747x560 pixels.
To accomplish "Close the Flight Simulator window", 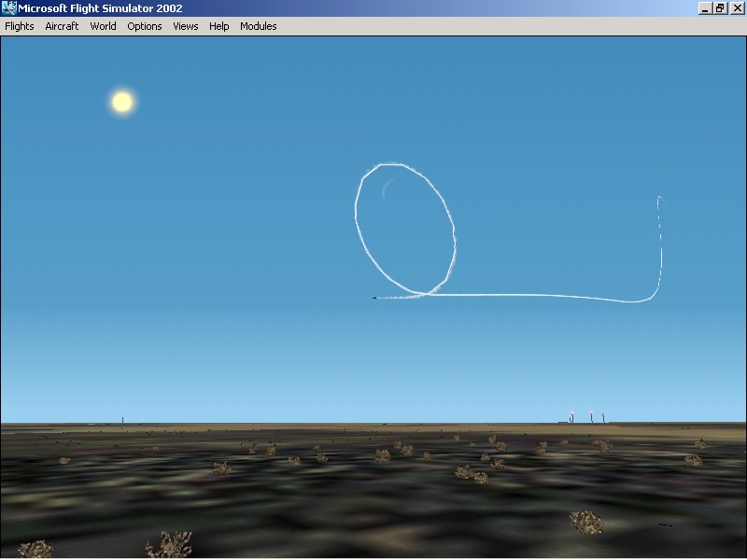I will (x=737, y=8).
